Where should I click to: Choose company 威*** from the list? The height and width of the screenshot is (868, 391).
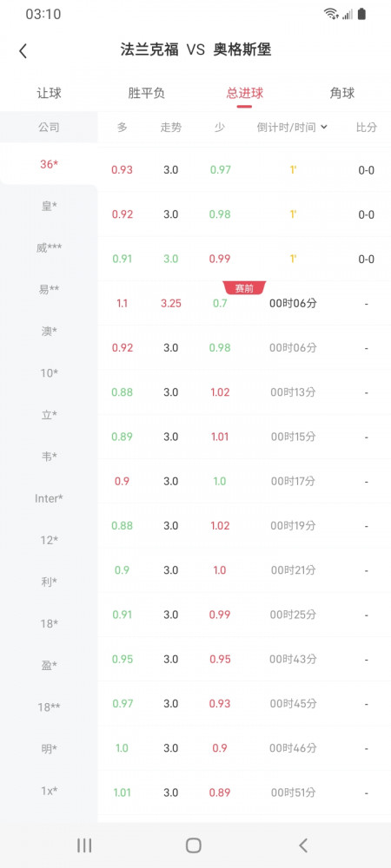(x=49, y=248)
